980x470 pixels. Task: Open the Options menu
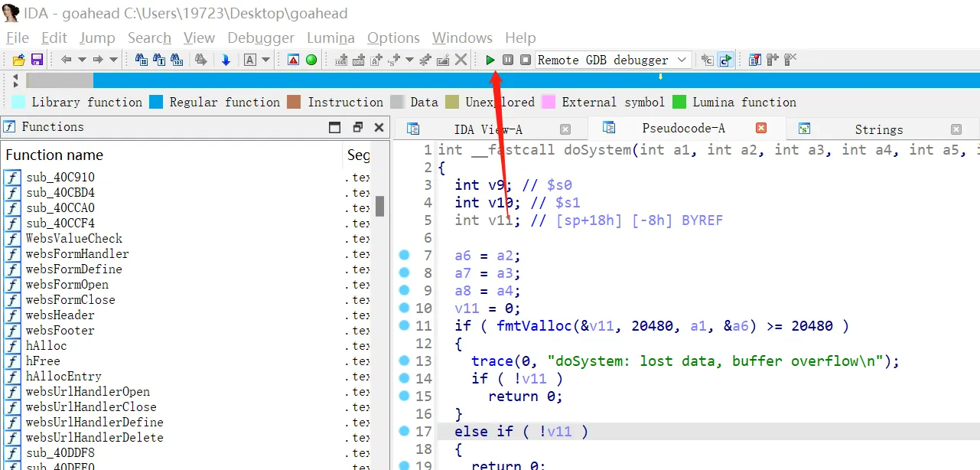393,38
